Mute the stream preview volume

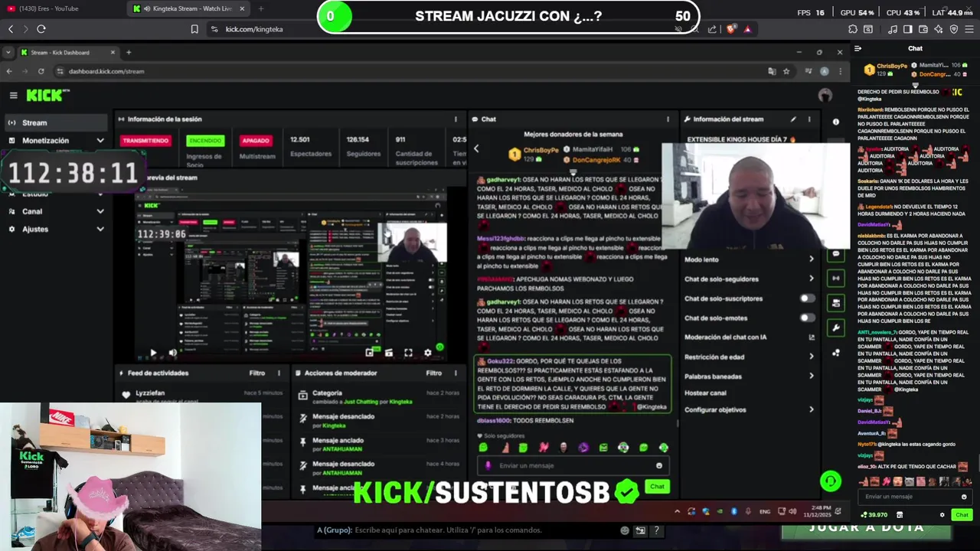[x=173, y=353]
